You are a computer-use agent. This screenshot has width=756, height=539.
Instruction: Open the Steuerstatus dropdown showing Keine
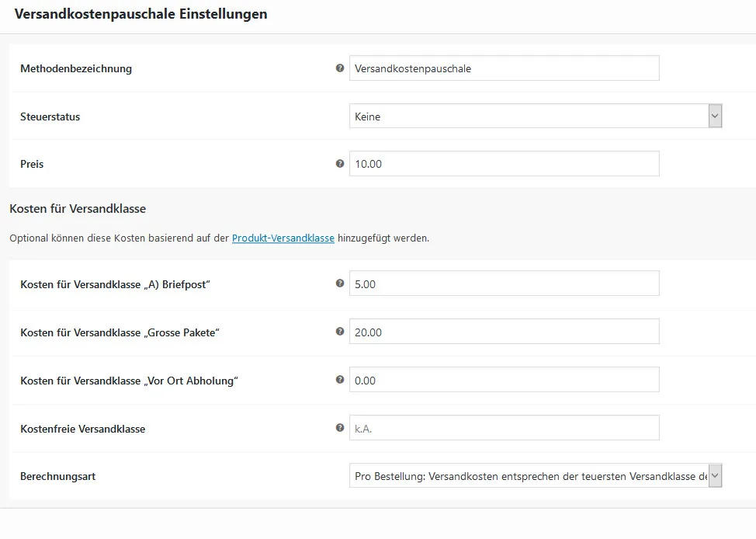[x=536, y=116]
